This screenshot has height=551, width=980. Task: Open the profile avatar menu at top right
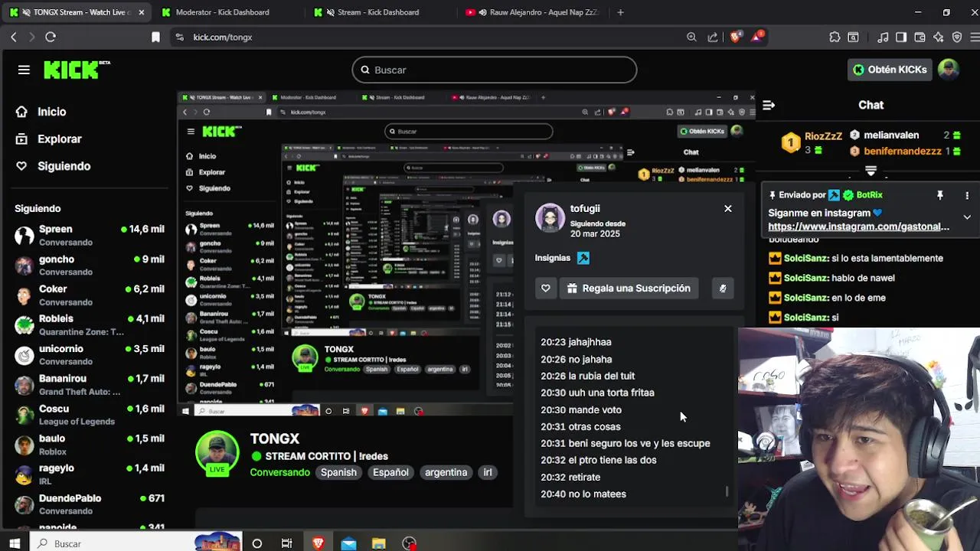click(x=949, y=70)
